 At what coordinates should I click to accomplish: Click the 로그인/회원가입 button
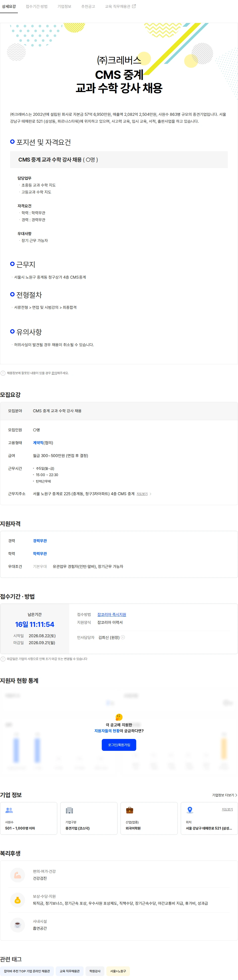[119, 745]
